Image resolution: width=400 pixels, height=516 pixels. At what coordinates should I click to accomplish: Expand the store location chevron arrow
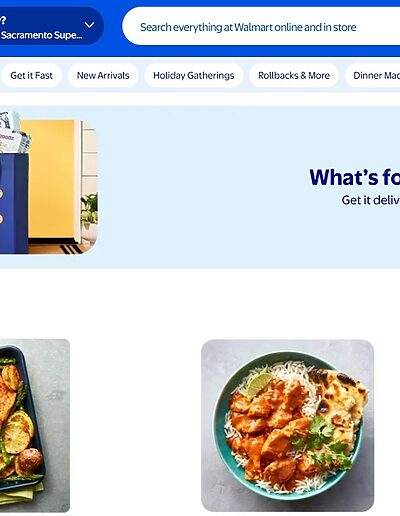click(89, 25)
